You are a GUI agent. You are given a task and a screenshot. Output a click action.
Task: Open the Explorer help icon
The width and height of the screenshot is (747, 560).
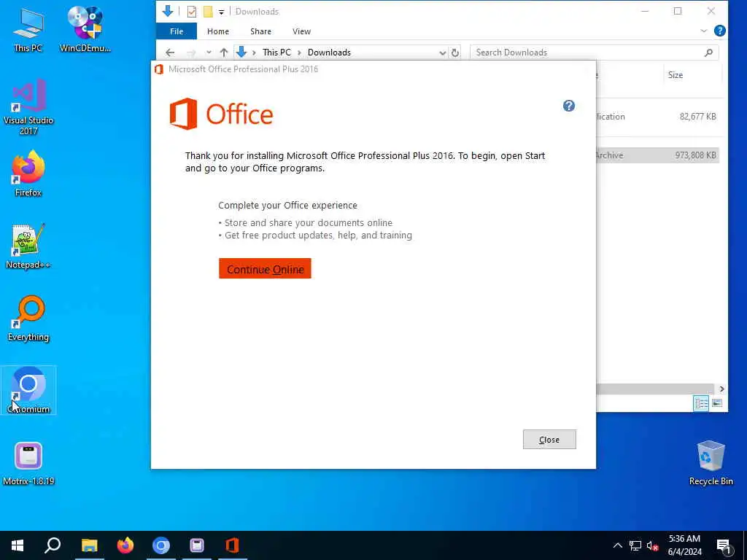720,31
